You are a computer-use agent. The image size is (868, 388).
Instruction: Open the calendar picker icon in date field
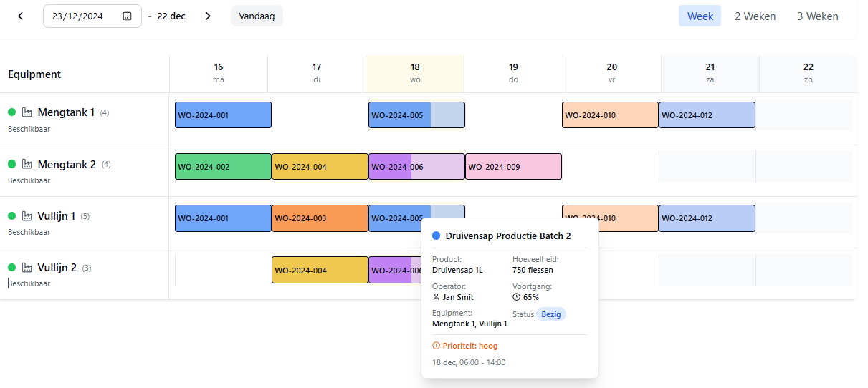(x=127, y=16)
